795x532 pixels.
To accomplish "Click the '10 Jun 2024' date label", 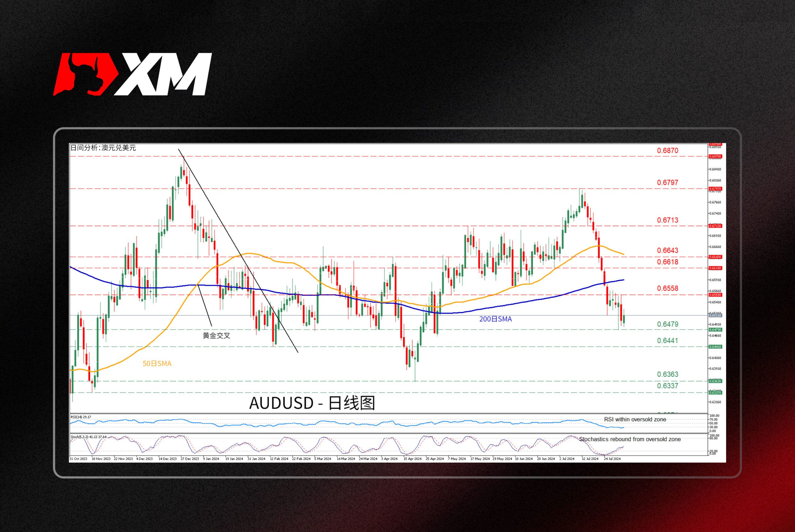I will 524,459.
